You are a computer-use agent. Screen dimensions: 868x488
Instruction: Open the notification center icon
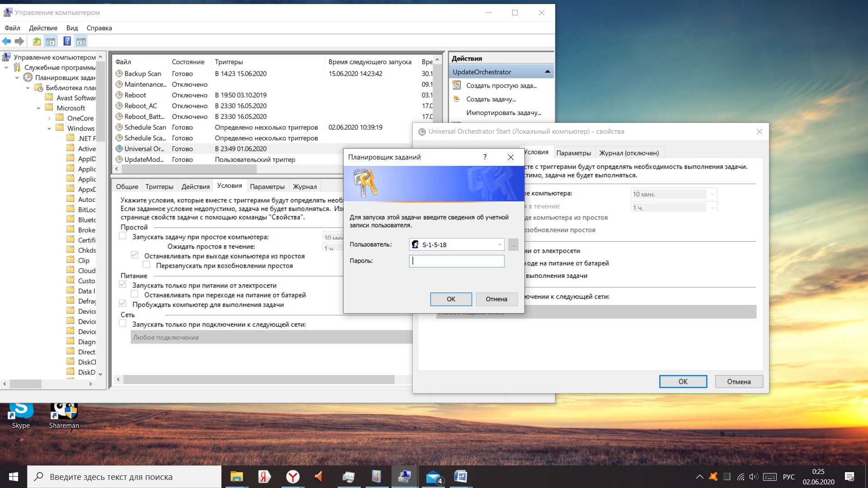(849, 477)
